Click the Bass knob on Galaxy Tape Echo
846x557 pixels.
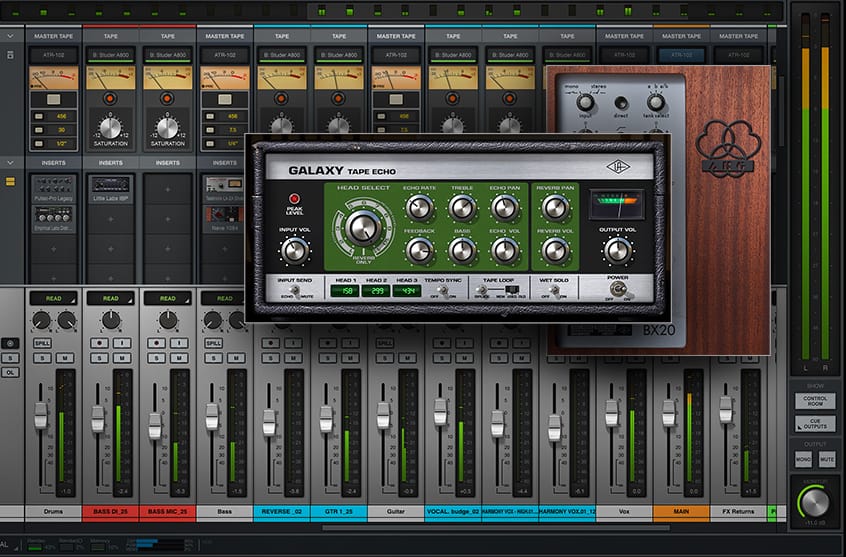[462, 250]
